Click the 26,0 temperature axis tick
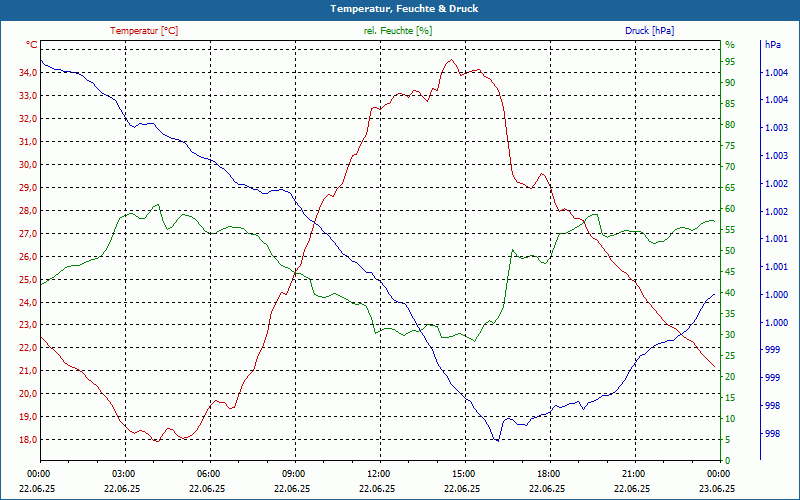Image resolution: width=800 pixels, height=500 pixels. [28, 257]
